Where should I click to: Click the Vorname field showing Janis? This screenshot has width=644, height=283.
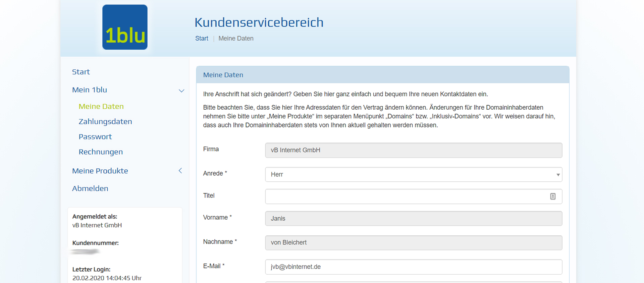tap(414, 219)
